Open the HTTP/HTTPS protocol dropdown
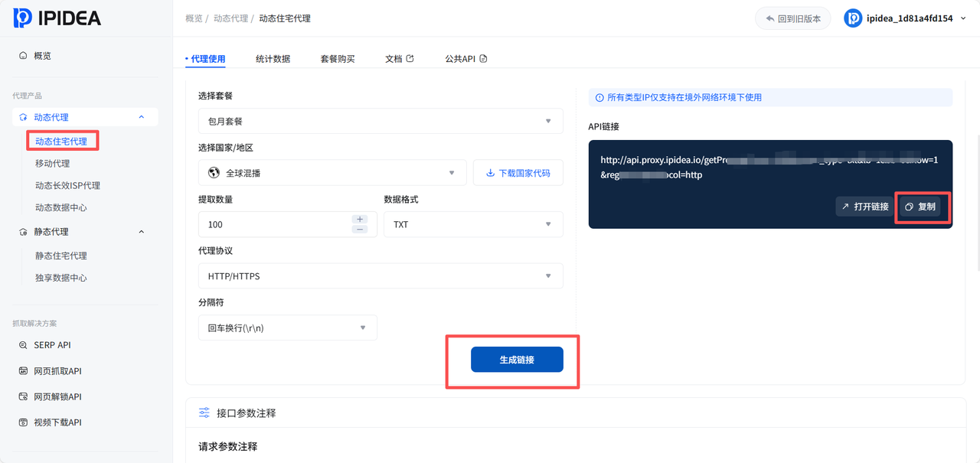This screenshot has height=463, width=980. pos(381,276)
